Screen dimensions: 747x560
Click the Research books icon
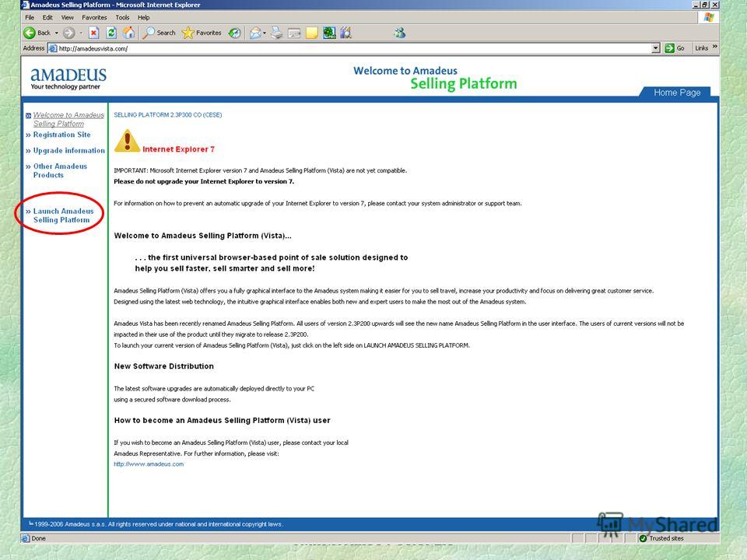pyautogui.click(x=345, y=33)
